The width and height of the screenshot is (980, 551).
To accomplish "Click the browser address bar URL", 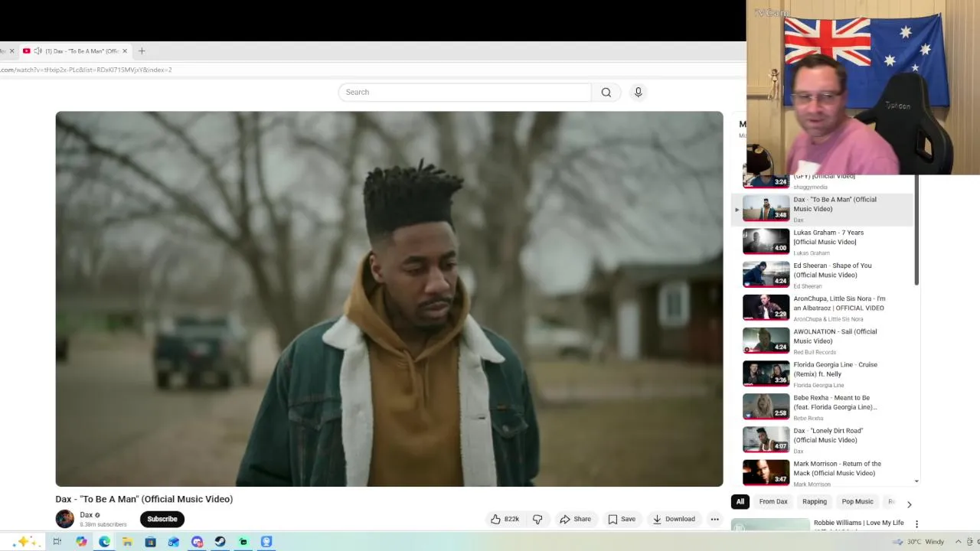I will [x=86, y=70].
